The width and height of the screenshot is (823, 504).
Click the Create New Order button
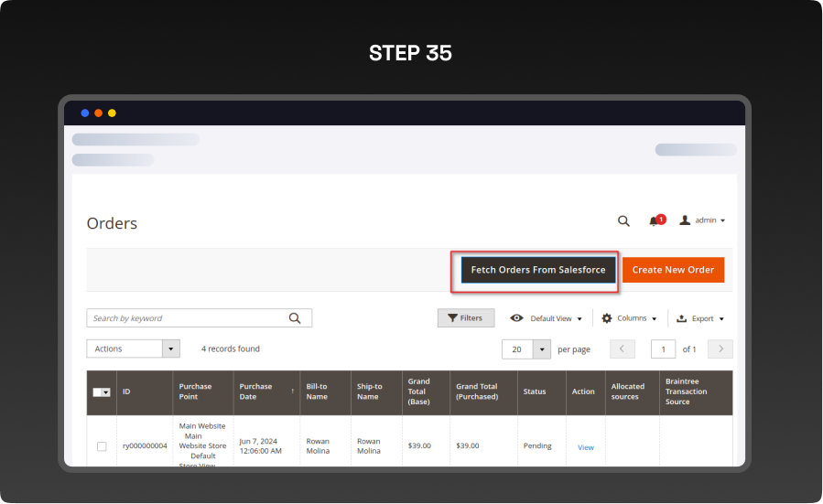673,270
